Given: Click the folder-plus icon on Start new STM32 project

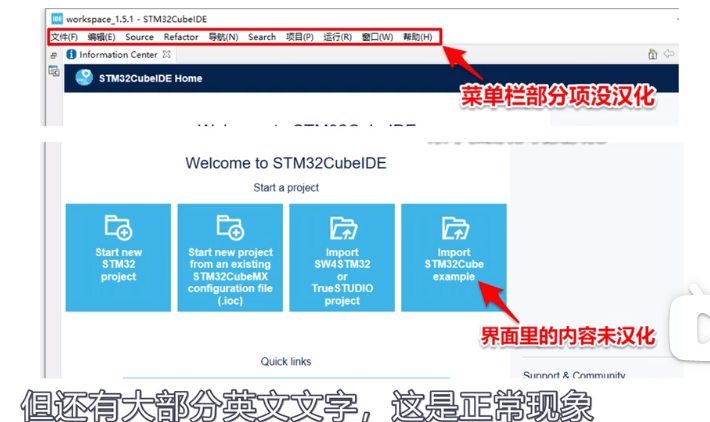Looking at the screenshot, I should [118, 227].
